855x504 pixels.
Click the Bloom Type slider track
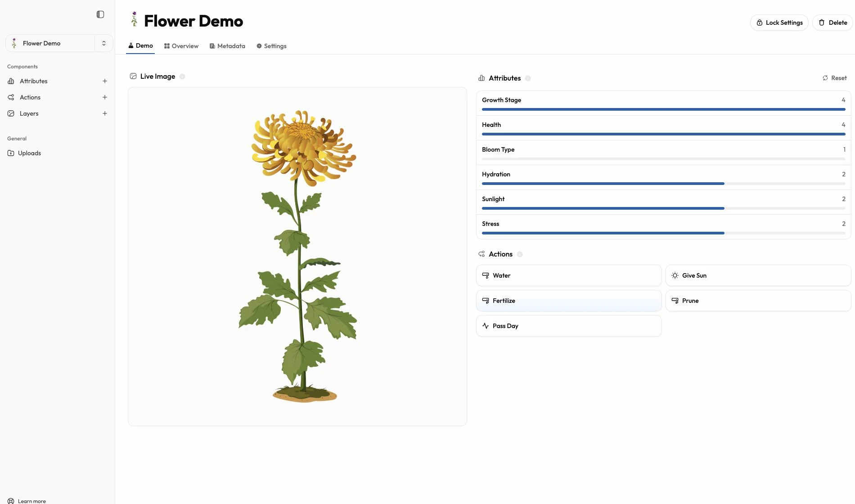[x=663, y=159]
